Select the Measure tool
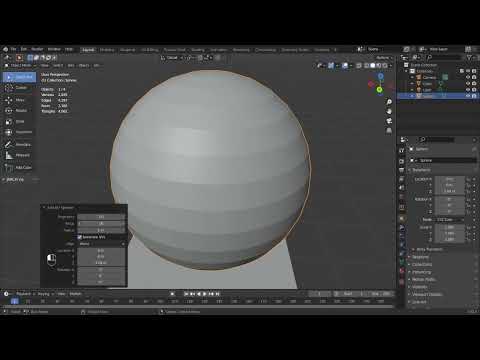 click(x=18, y=155)
